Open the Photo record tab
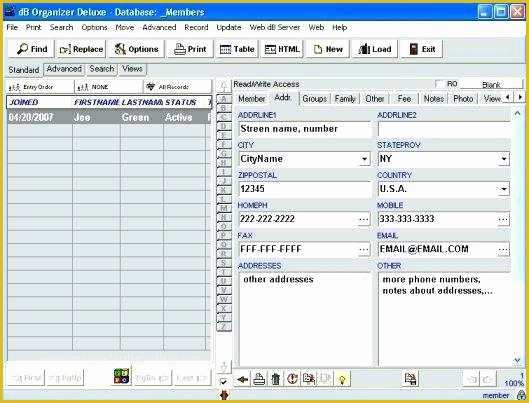The width and height of the screenshot is (529, 403). tap(463, 99)
